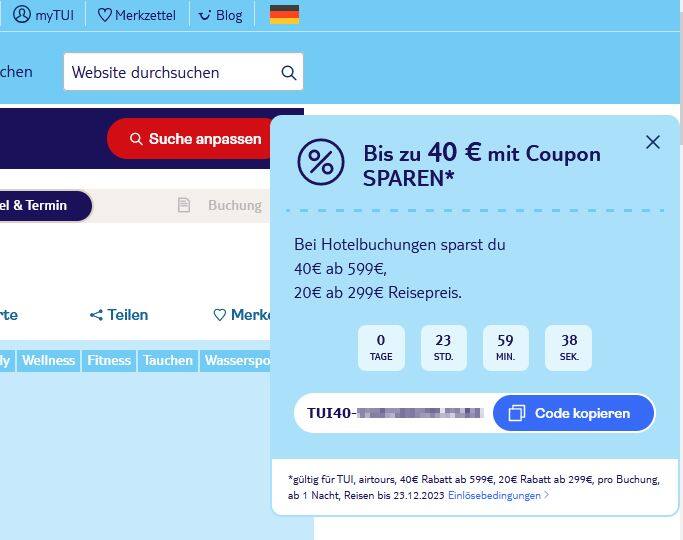Select the Tauchen filter tab
683x540 pixels.
click(x=168, y=361)
